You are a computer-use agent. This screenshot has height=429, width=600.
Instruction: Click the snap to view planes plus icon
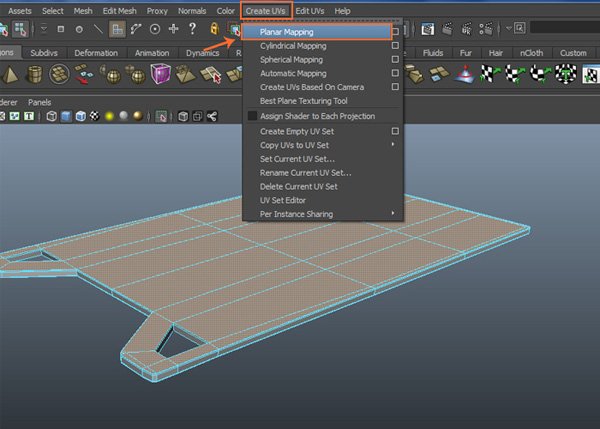(174, 29)
